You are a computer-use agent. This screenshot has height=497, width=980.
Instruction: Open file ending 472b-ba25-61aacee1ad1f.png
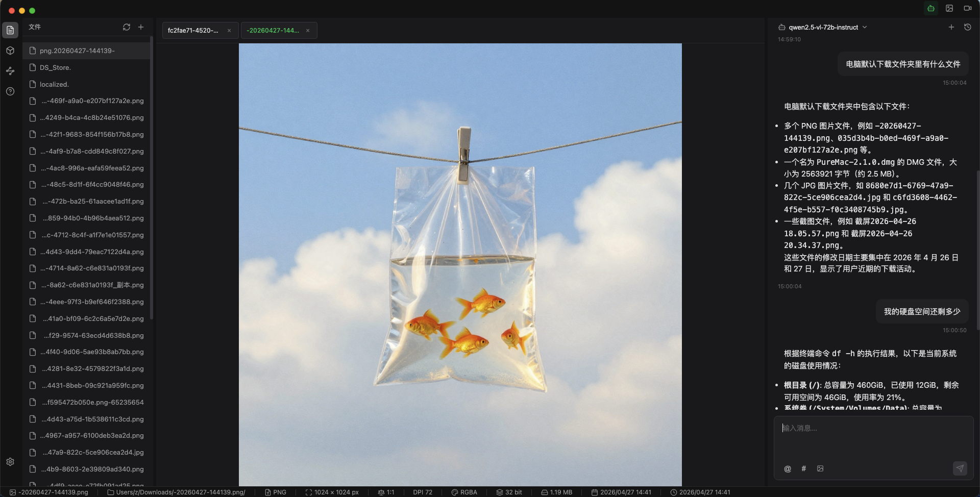(87, 202)
